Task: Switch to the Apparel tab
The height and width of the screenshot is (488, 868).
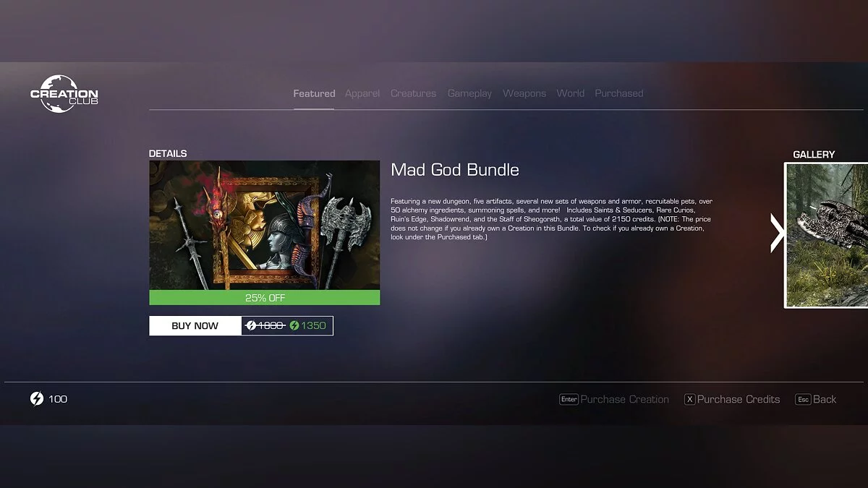Action: click(362, 93)
